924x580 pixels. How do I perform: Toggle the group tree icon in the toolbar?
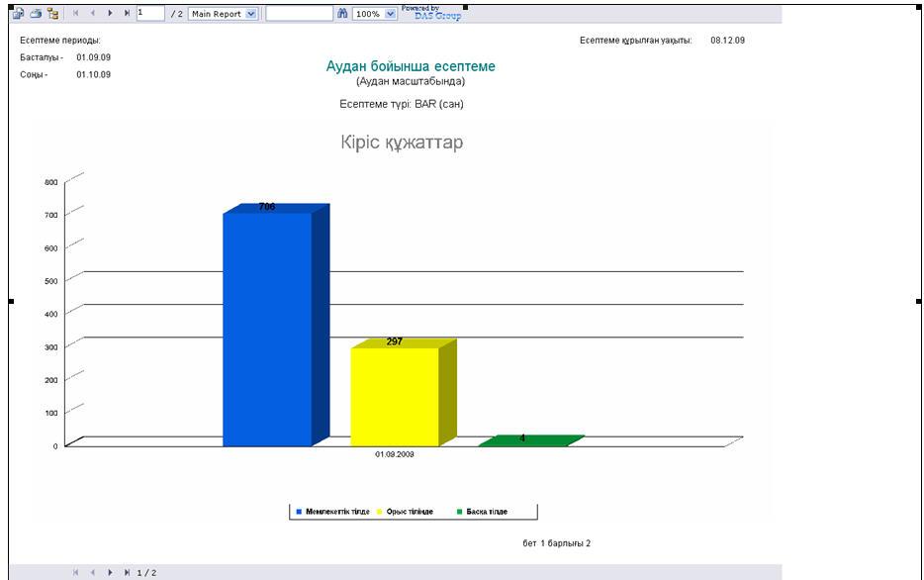point(53,13)
